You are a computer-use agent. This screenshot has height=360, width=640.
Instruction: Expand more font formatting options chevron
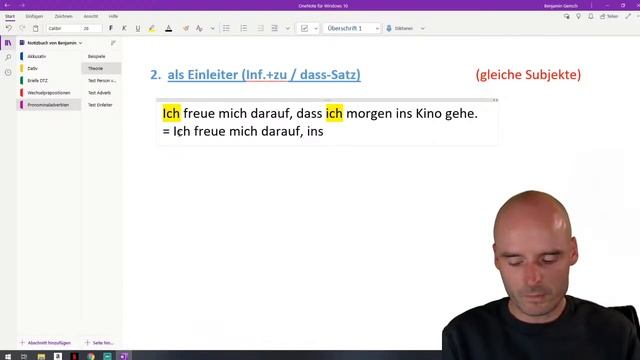pyautogui.click(x=213, y=29)
